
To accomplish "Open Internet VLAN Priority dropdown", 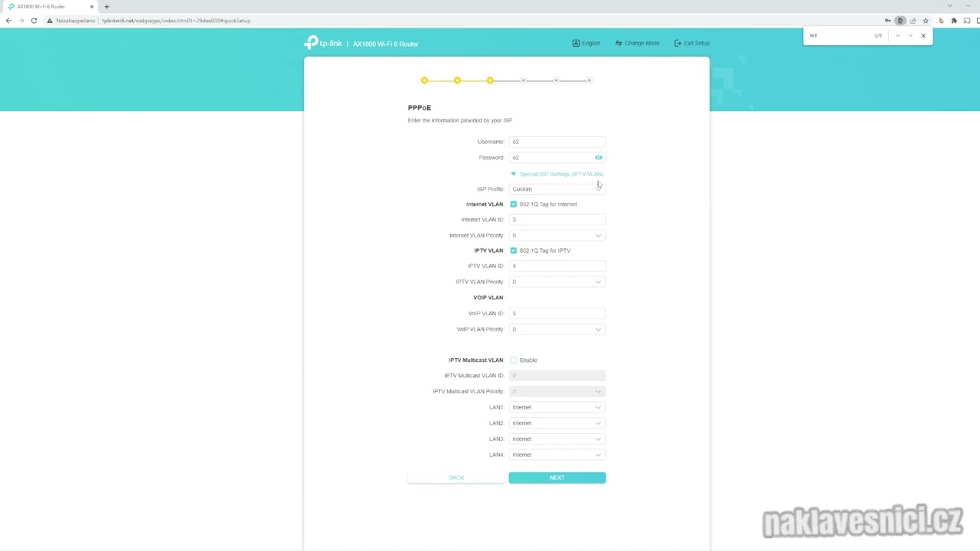I will tap(557, 236).
